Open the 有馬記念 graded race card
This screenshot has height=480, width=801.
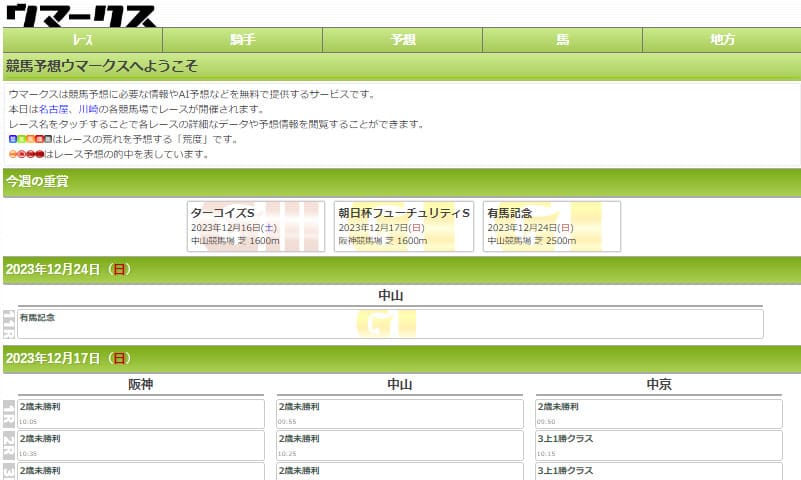[x=552, y=226]
